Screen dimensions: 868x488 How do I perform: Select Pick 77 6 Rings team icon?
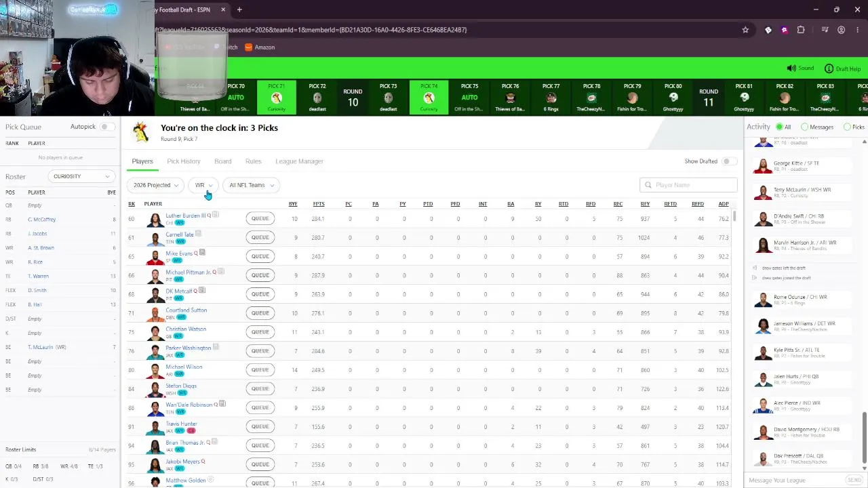551,98
